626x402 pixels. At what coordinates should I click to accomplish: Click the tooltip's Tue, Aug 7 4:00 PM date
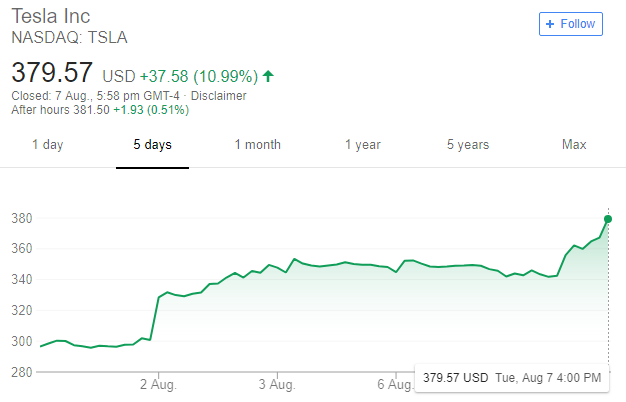pos(548,378)
